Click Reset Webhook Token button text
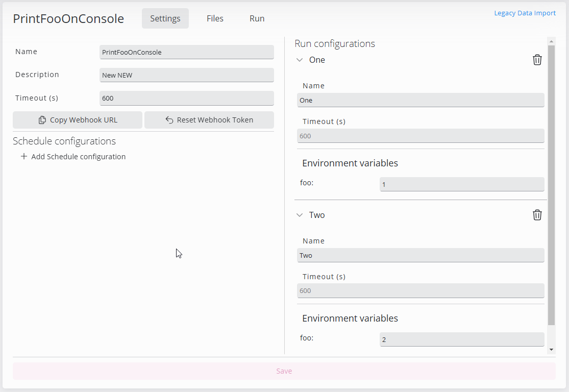This screenshot has width=569, height=392. (215, 120)
